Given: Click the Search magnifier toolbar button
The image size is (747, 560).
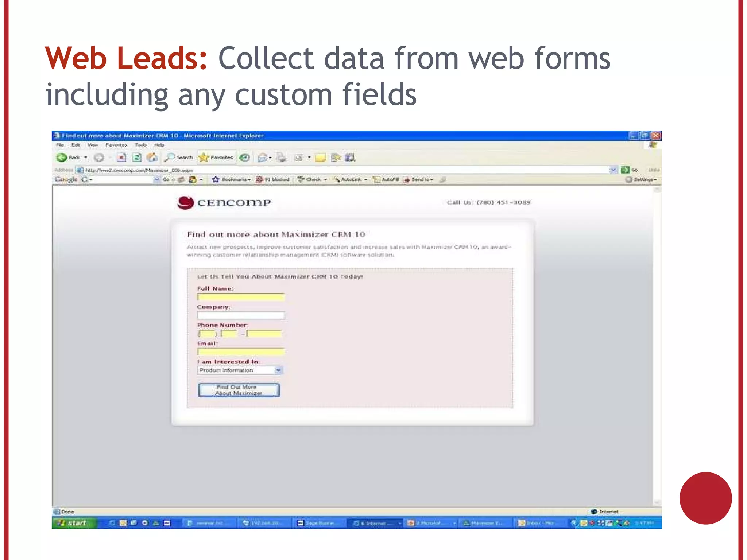Looking at the screenshot, I should pos(178,157).
